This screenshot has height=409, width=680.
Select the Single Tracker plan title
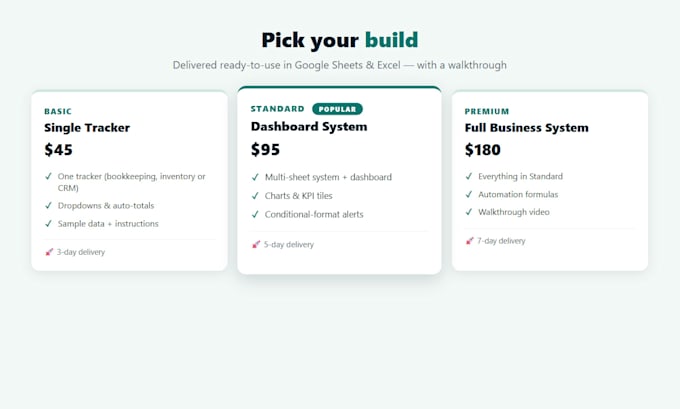click(87, 128)
